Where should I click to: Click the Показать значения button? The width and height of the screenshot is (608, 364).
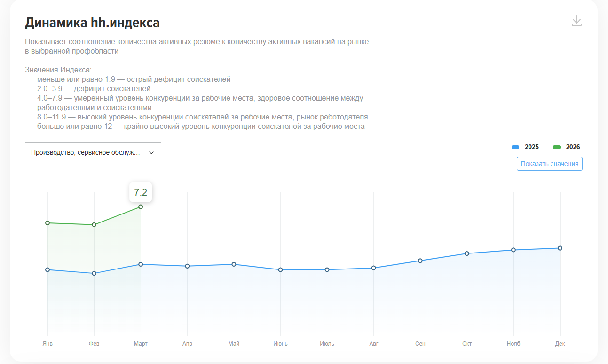click(x=549, y=164)
